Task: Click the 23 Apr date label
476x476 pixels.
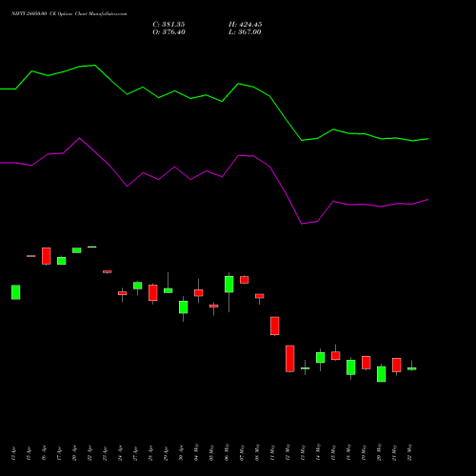Action: 105,453
